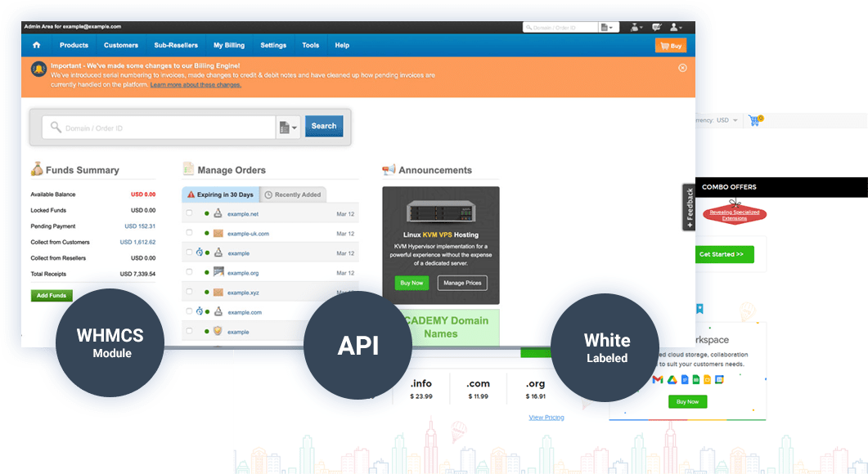Open the Customers menu
The image size is (868, 474).
pos(121,45)
